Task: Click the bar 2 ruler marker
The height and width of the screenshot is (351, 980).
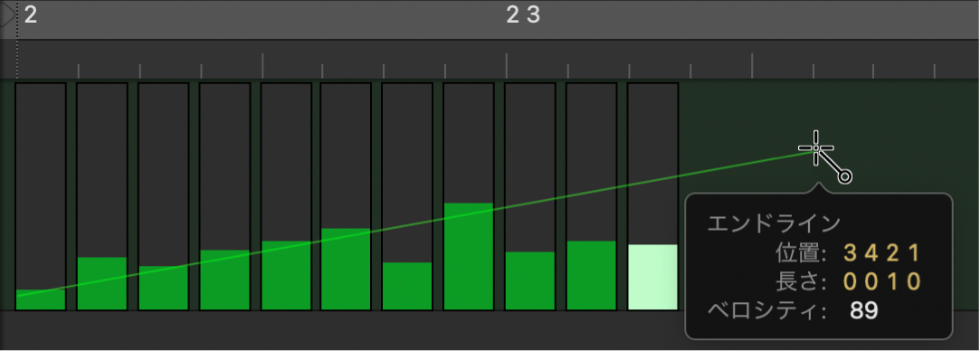Action: [31, 14]
